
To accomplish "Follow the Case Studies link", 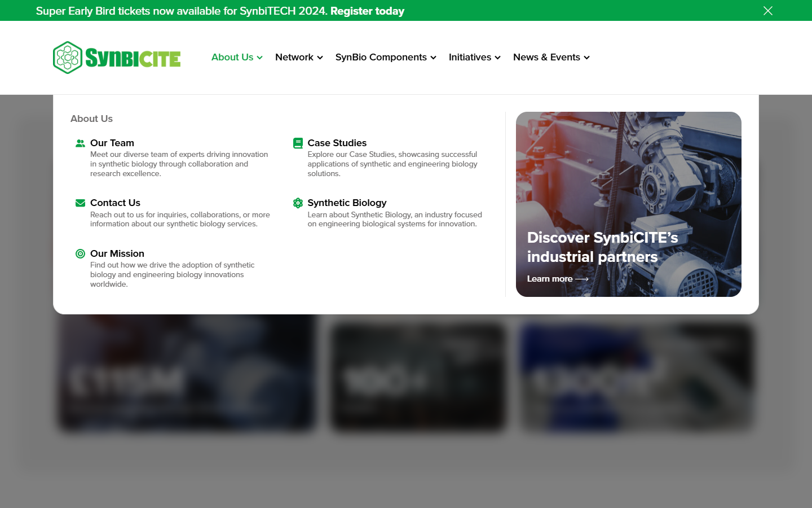I will 337,143.
